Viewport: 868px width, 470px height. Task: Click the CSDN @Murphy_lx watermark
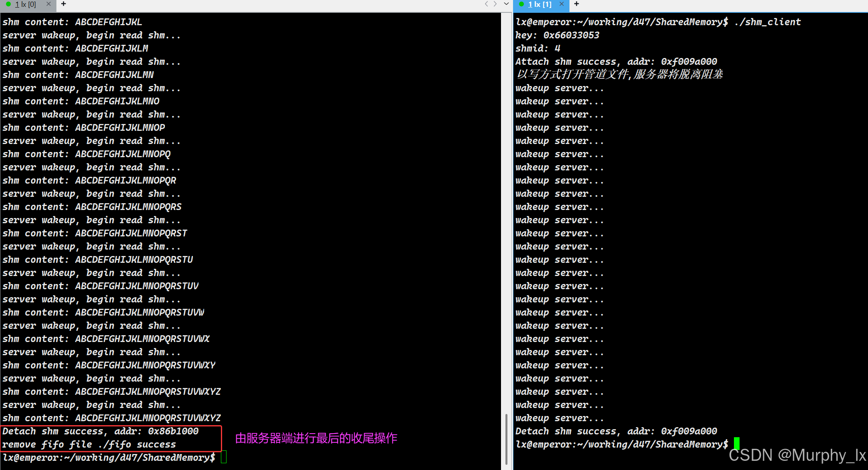tap(797, 456)
